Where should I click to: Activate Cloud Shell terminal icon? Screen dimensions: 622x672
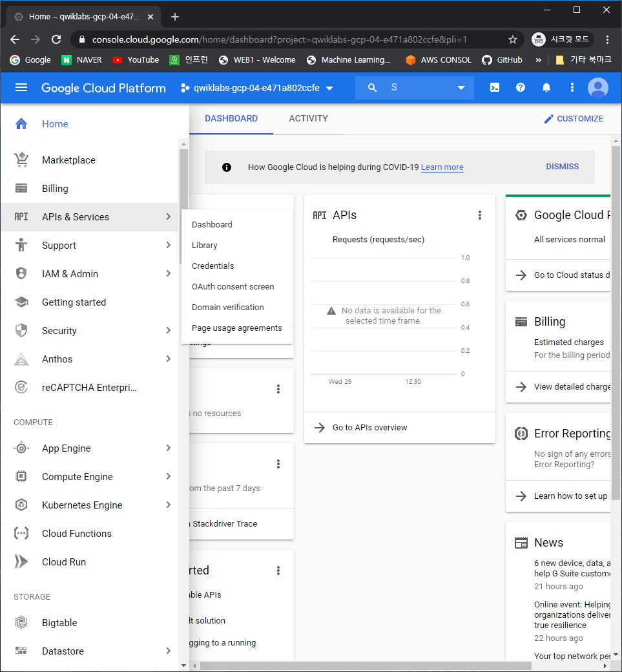click(x=494, y=87)
